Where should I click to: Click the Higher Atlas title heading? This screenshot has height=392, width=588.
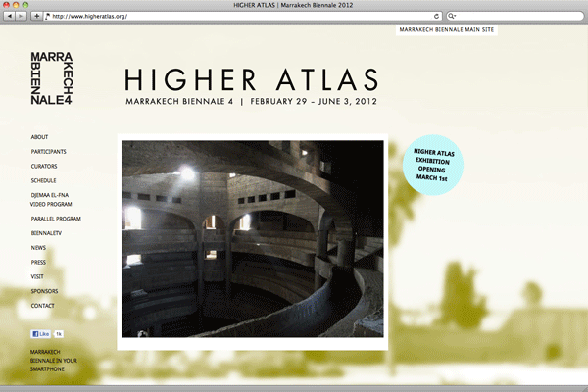click(x=251, y=79)
